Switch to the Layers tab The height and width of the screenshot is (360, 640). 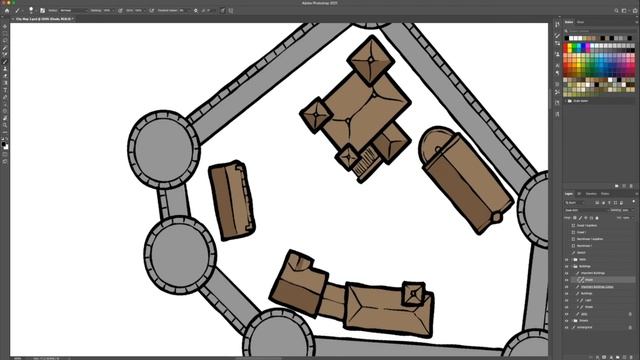(x=569, y=194)
